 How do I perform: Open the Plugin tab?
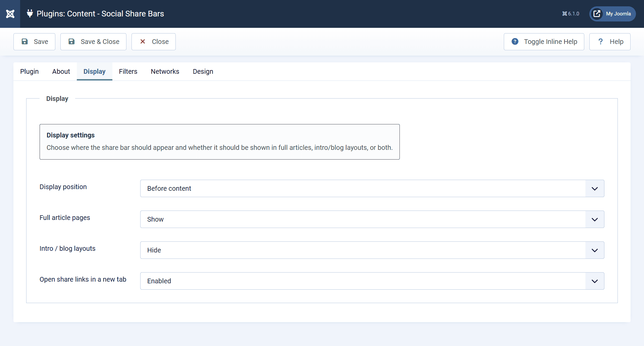(29, 71)
